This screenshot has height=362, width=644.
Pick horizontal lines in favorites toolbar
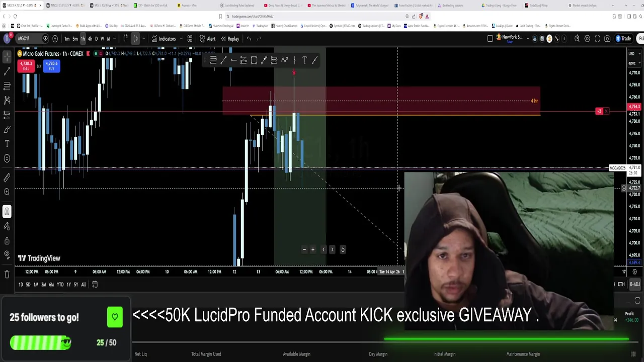tap(213, 60)
